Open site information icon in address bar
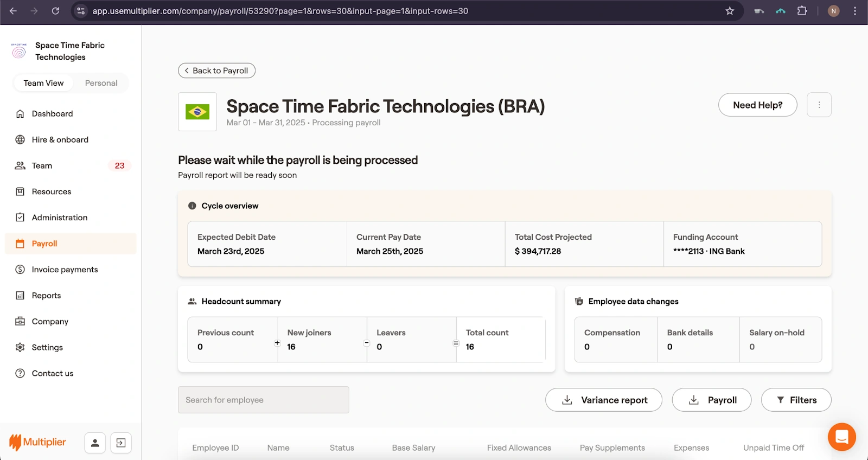Viewport: 868px width, 460px height. click(x=81, y=11)
